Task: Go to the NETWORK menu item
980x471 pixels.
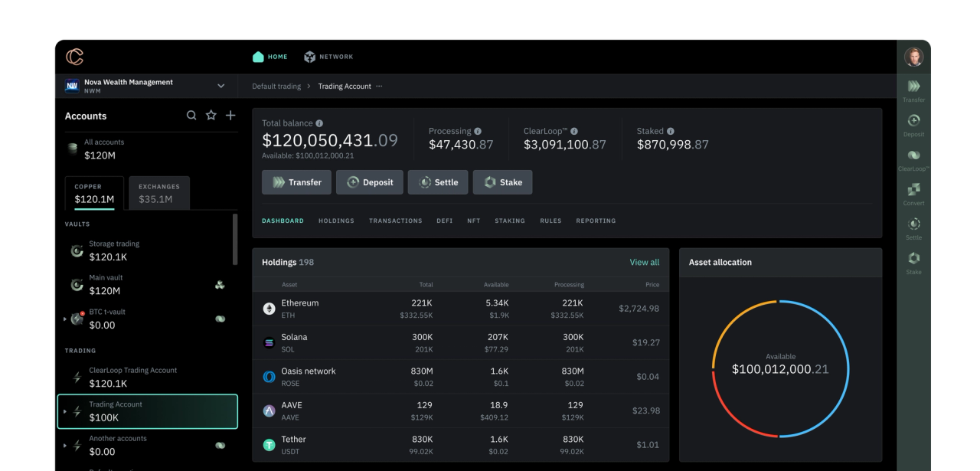Action: coord(328,57)
